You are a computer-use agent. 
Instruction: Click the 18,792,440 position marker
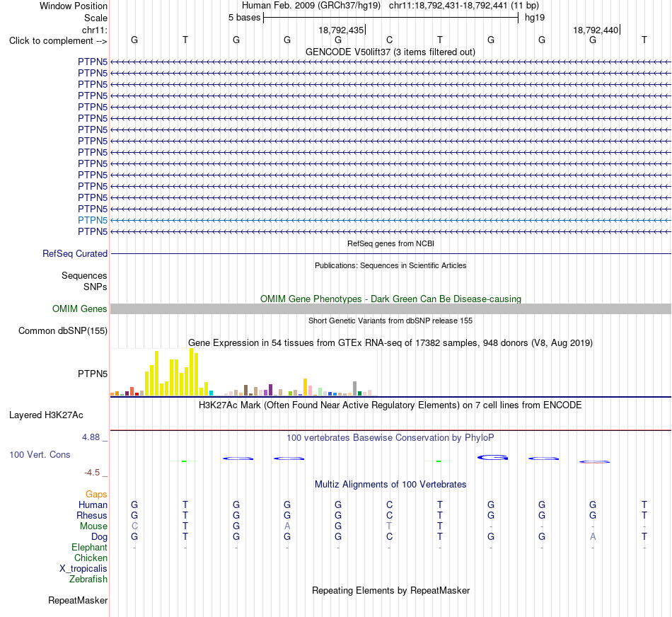(x=596, y=30)
